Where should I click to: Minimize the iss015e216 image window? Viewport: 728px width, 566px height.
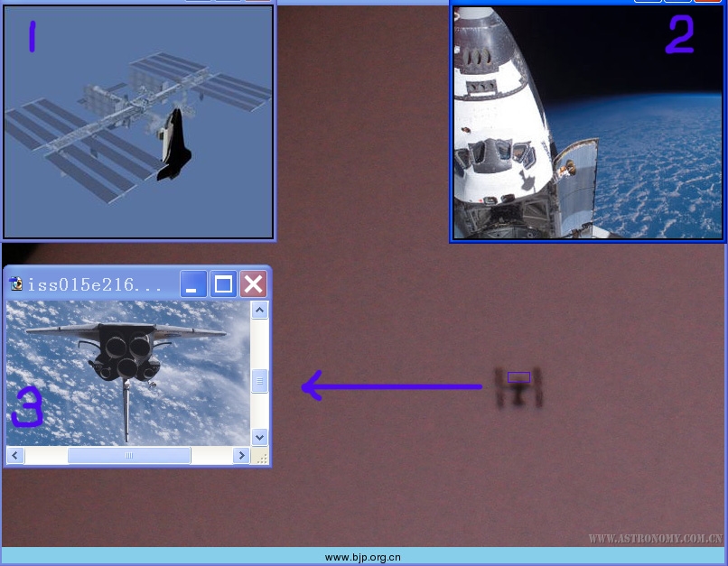[193, 284]
